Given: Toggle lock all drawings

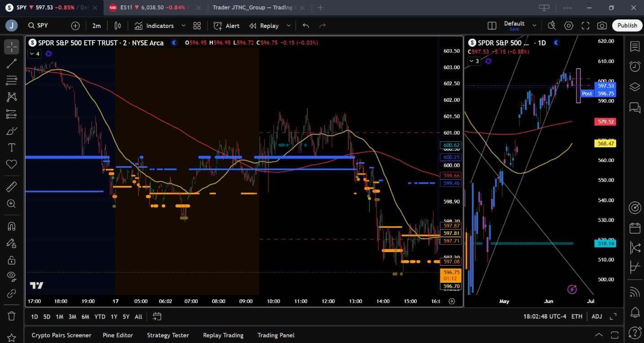Looking at the screenshot, I should point(12,260).
